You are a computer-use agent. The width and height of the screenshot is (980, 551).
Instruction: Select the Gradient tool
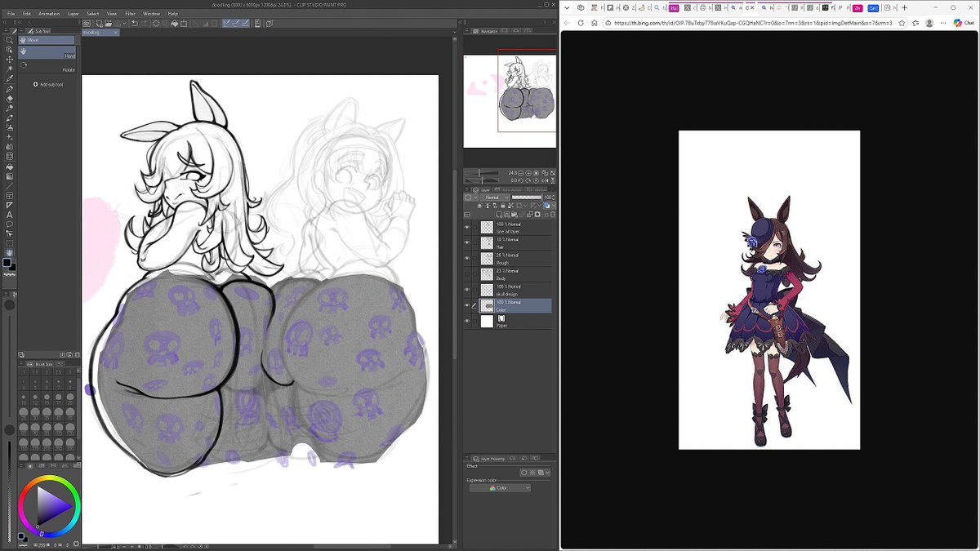(x=10, y=176)
